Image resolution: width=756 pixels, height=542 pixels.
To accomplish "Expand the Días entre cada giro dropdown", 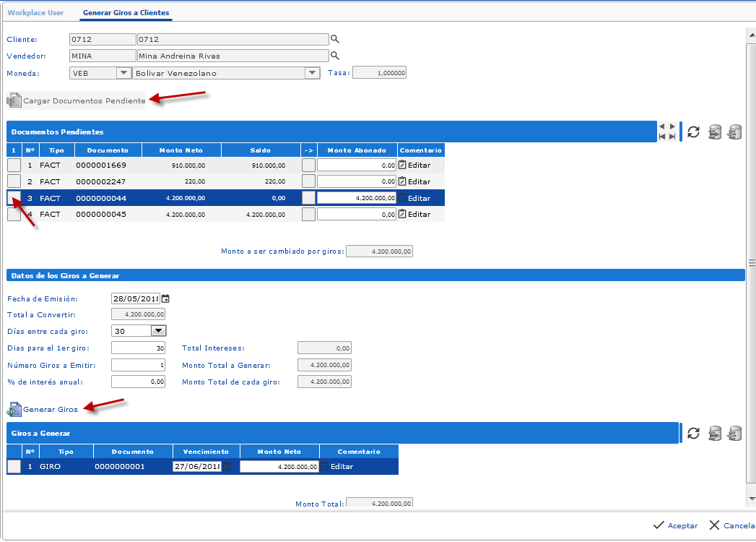I will [158, 331].
